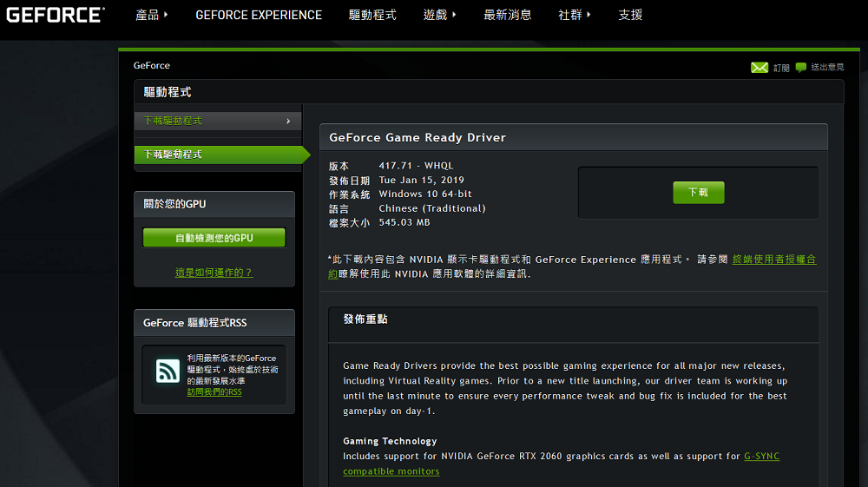This screenshot has width=868, height=487.
Task: Click 關於您的GPU panel heading
Action: (x=174, y=204)
